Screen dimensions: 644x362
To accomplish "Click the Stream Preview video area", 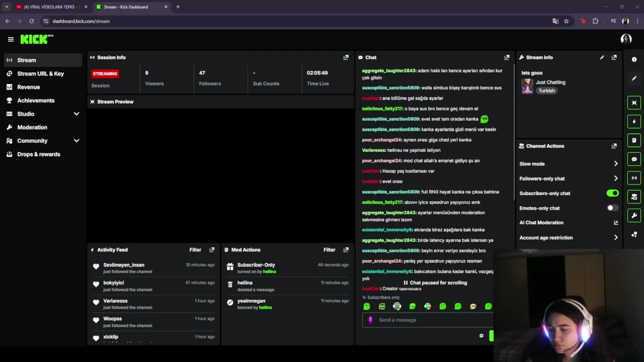I will (x=220, y=175).
